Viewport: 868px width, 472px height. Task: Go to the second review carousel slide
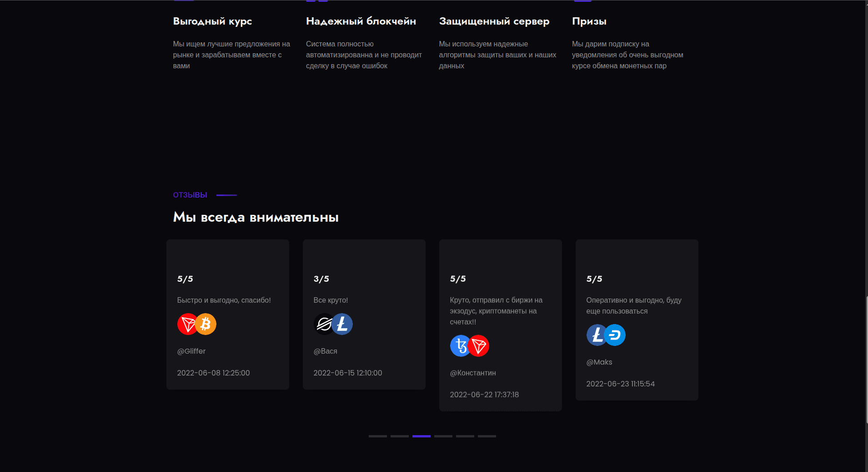(399, 436)
